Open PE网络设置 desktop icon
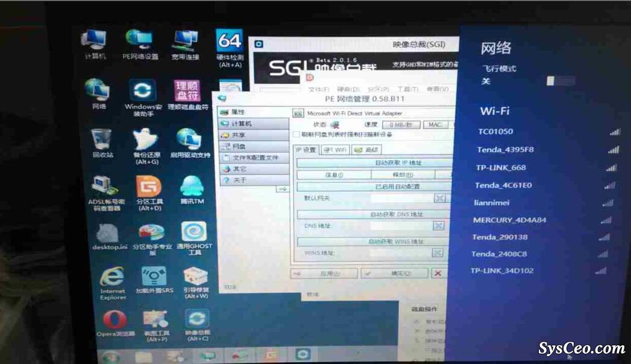Screen dimensions: 631x364 pyautogui.click(x=140, y=44)
